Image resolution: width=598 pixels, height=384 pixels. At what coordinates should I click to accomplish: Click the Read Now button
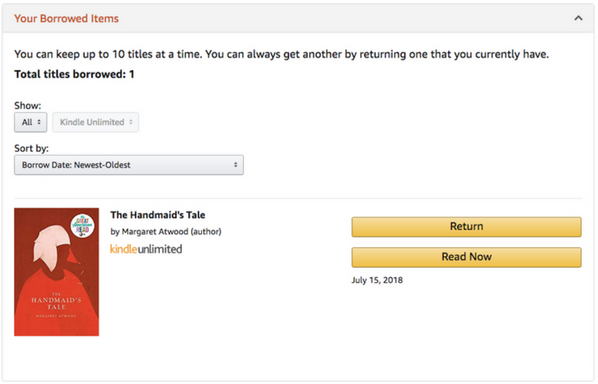pos(466,257)
